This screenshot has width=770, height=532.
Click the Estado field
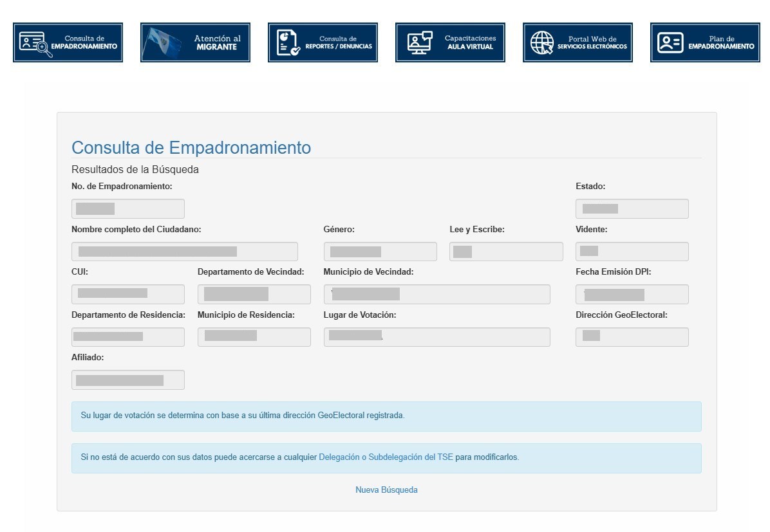pyautogui.click(x=632, y=208)
